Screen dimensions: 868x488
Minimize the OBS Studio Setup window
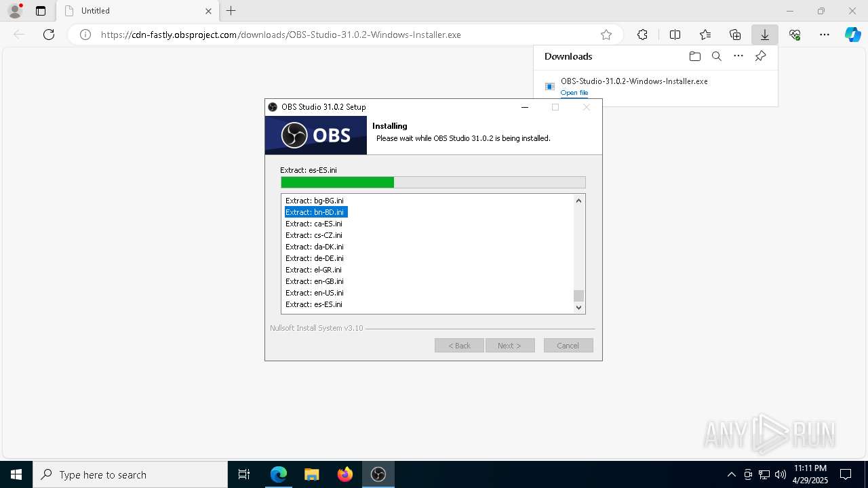[525, 107]
